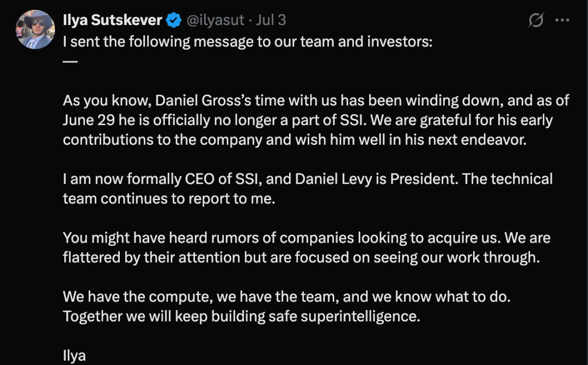This screenshot has height=365, width=588.
Task: Click the date "June 29" in the message
Action: [x=89, y=120]
